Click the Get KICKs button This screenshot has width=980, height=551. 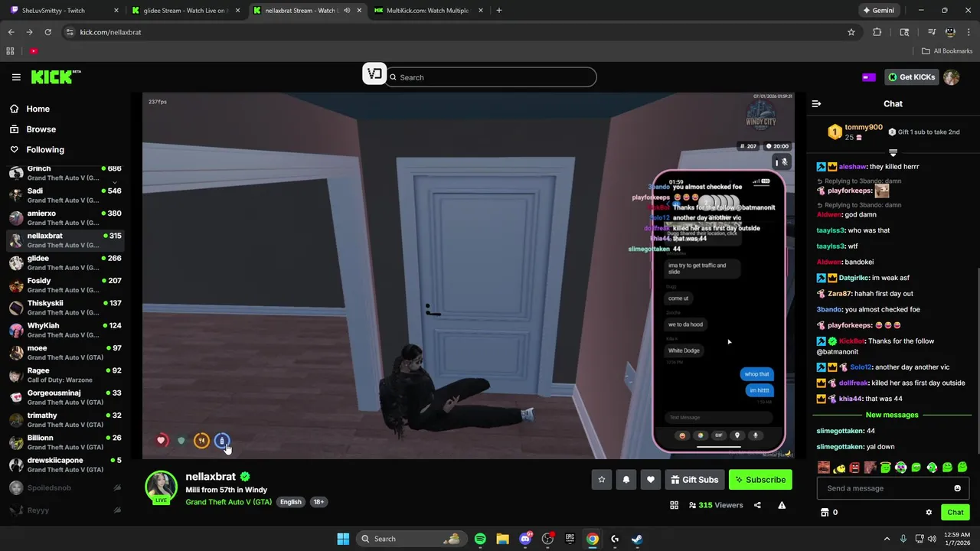click(x=912, y=77)
